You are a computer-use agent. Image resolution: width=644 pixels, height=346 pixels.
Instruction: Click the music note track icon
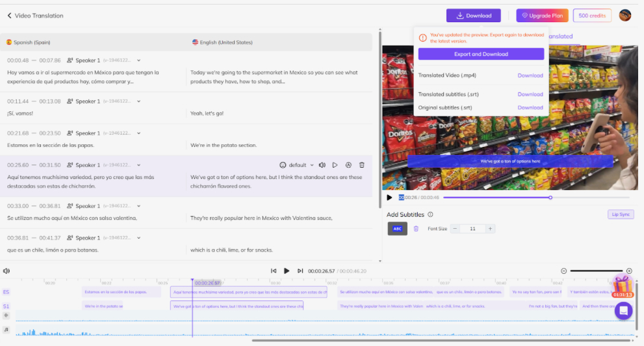click(x=6, y=330)
